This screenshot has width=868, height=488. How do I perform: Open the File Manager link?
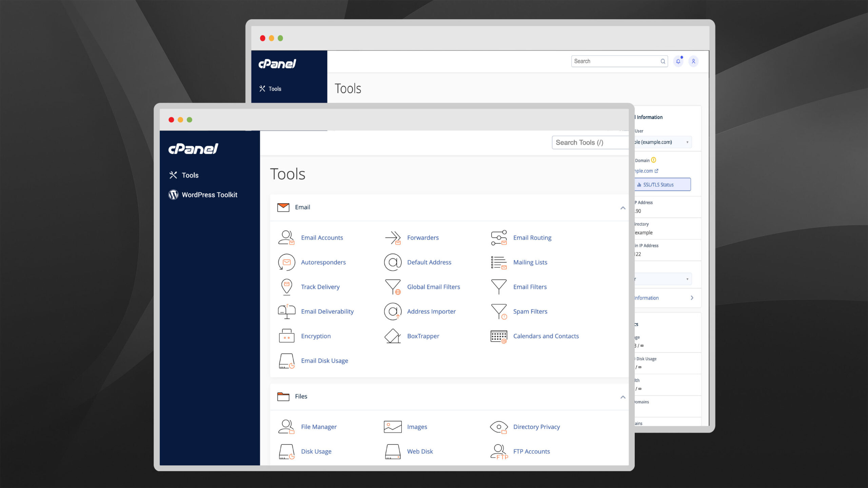(x=318, y=427)
